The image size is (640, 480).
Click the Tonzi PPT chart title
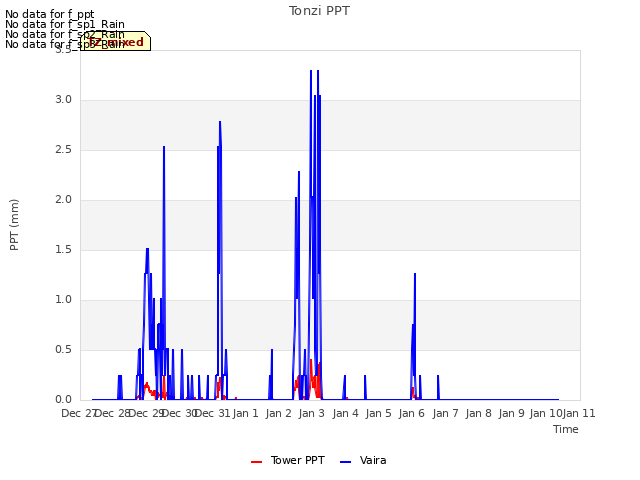(x=319, y=11)
